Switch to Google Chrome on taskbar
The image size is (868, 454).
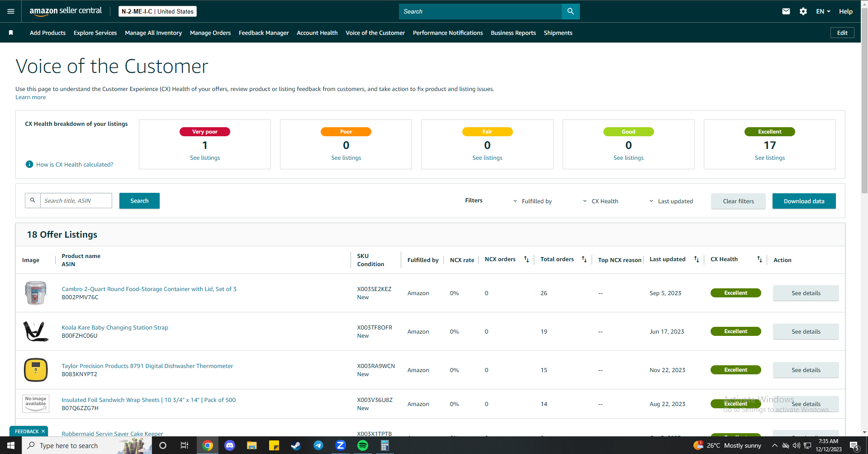click(x=208, y=445)
